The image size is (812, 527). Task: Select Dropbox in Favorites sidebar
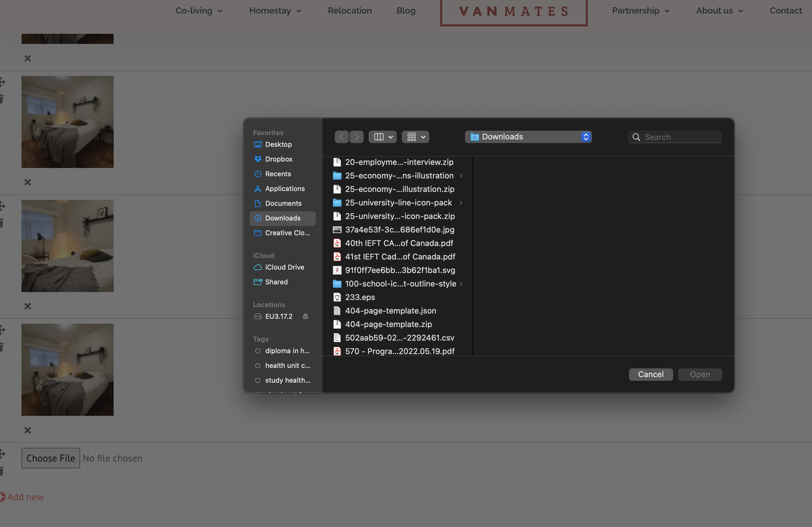point(282,159)
